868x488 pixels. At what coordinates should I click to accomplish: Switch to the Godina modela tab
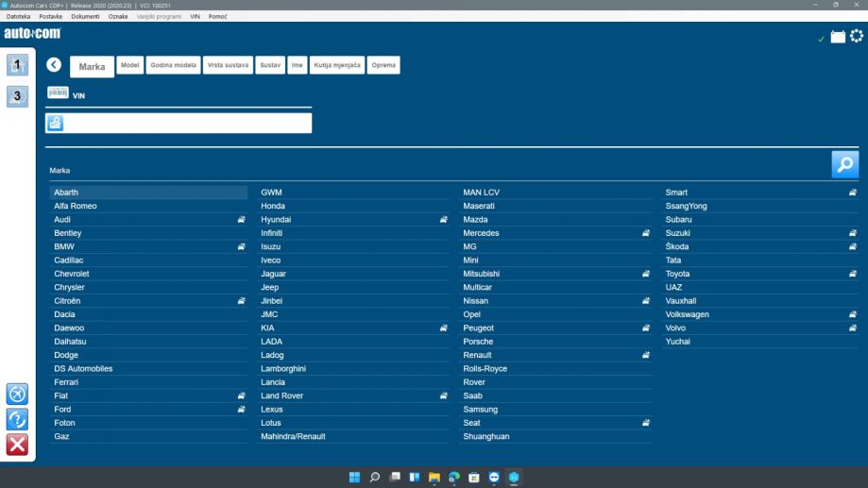coord(173,65)
